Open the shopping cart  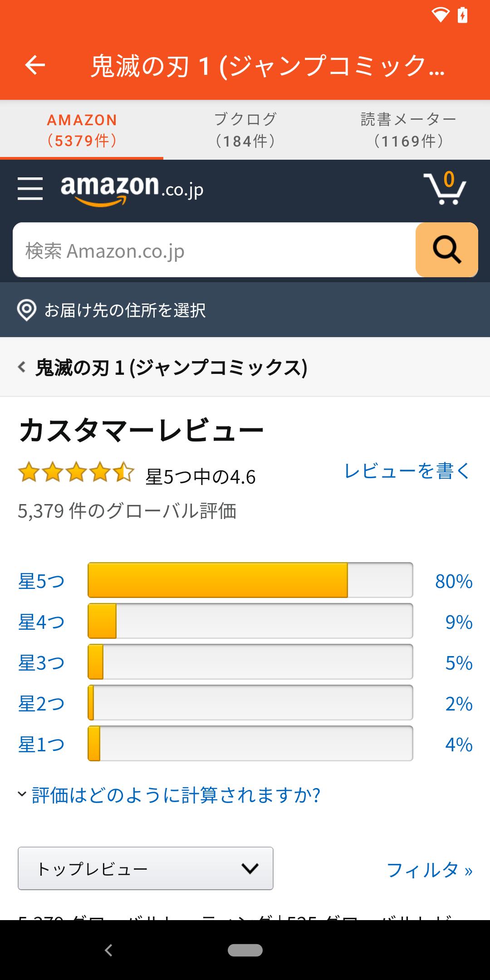point(445,189)
